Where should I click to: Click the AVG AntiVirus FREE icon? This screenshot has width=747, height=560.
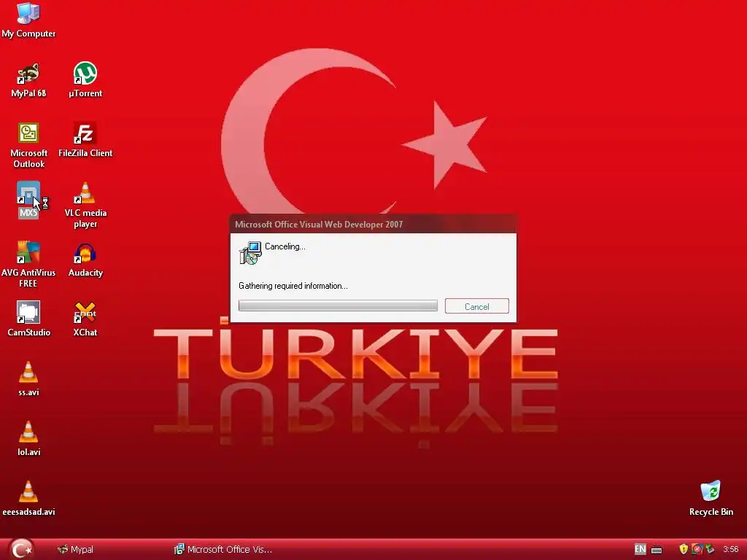(x=28, y=265)
